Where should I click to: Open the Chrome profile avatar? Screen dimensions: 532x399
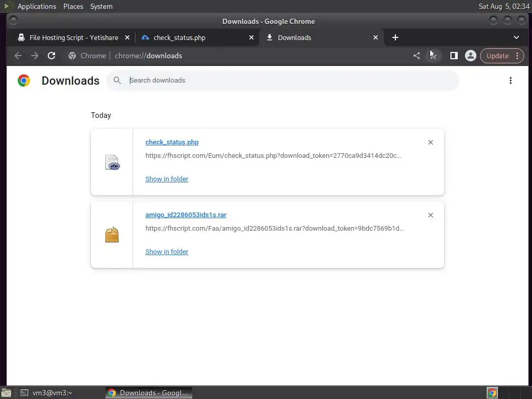coord(470,56)
